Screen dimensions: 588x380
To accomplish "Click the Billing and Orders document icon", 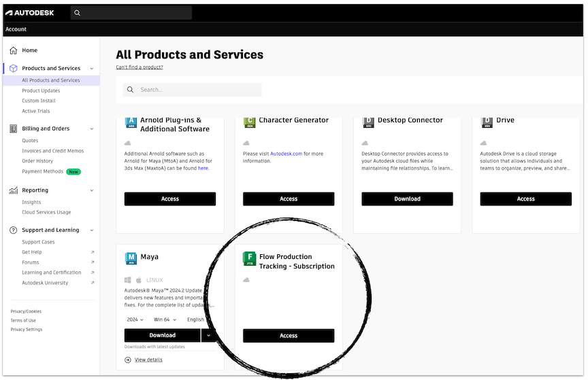I will pos(13,128).
